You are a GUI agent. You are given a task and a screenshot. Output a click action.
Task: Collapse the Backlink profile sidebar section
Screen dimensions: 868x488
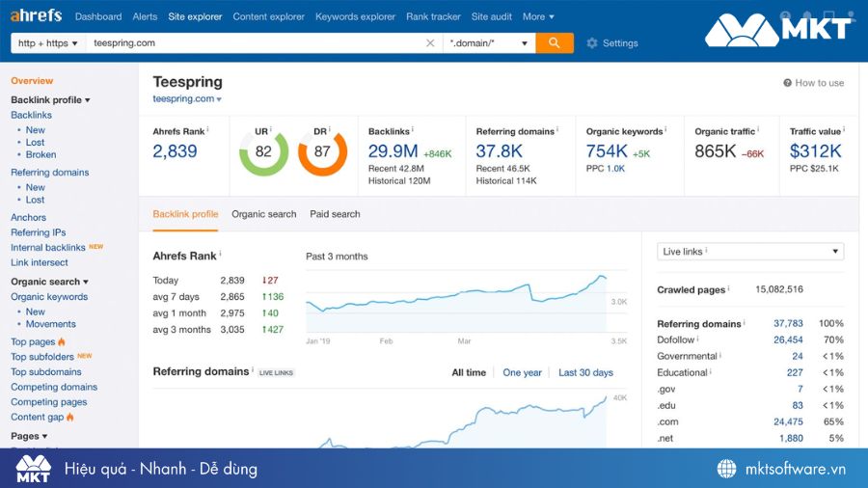(x=50, y=99)
